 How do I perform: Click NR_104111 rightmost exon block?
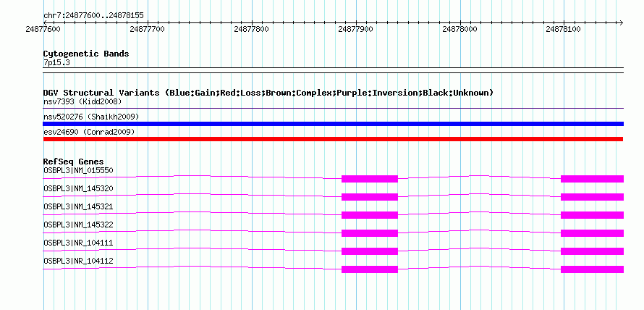pos(592,251)
